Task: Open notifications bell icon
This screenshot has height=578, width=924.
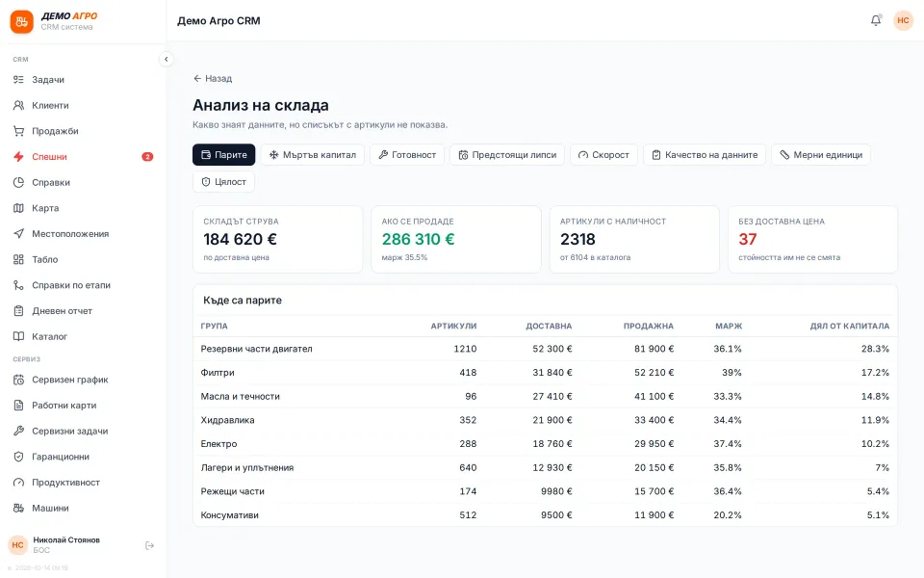Action: tap(876, 20)
